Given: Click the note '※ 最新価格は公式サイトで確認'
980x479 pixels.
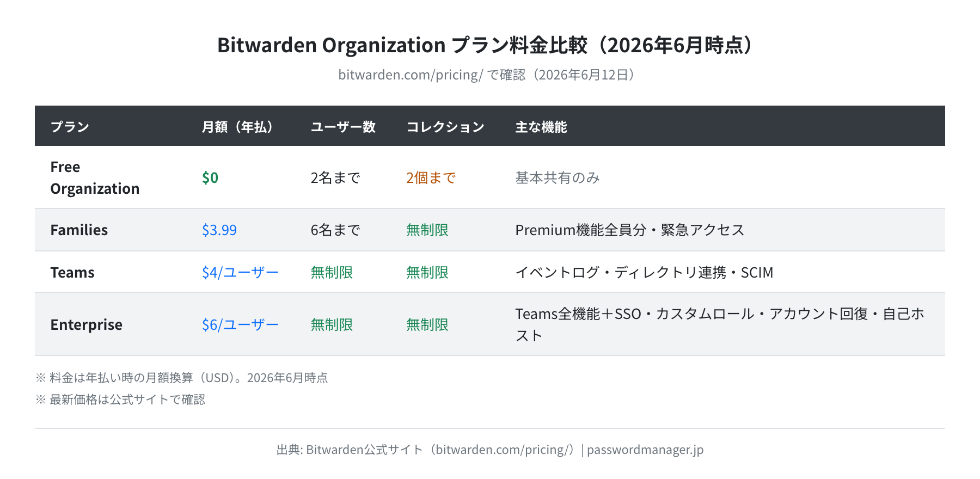Looking at the screenshot, I should 120,400.
